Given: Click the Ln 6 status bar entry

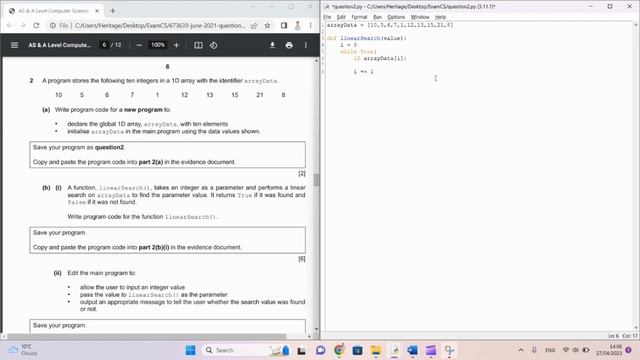Looking at the screenshot, I should (x=613, y=336).
